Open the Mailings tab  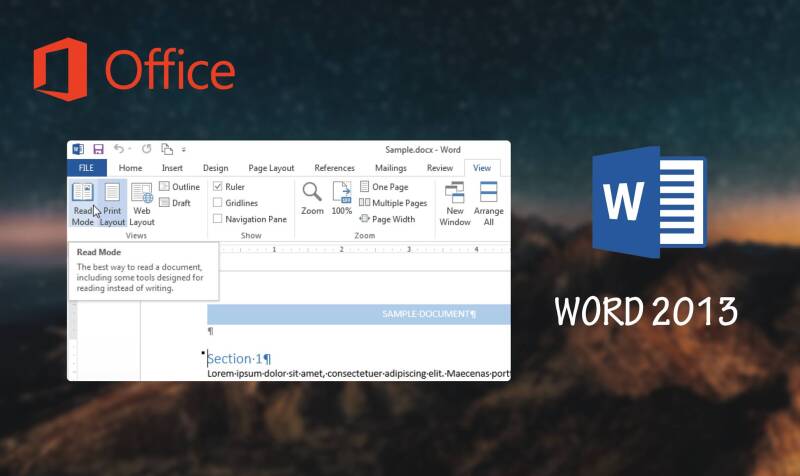coord(390,168)
